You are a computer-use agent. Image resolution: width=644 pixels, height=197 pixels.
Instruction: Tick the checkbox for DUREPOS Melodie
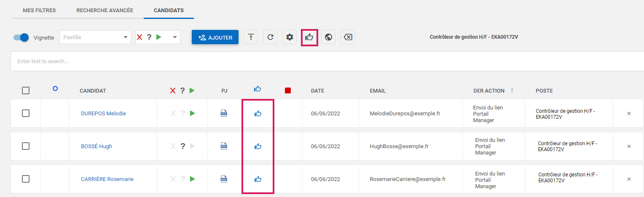[x=26, y=113]
